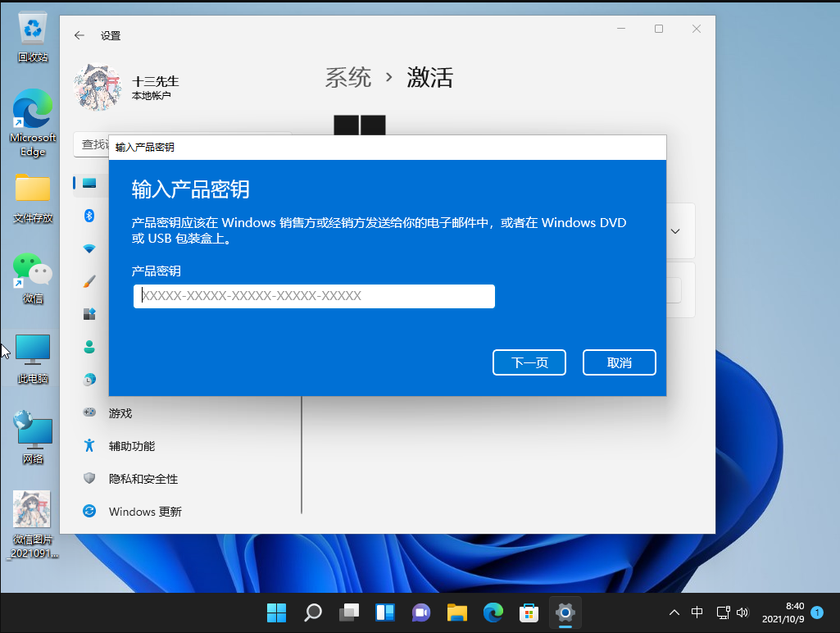The height and width of the screenshot is (633, 840).
Task: Click the Time & language clock icon
Action: click(x=89, y=379)
